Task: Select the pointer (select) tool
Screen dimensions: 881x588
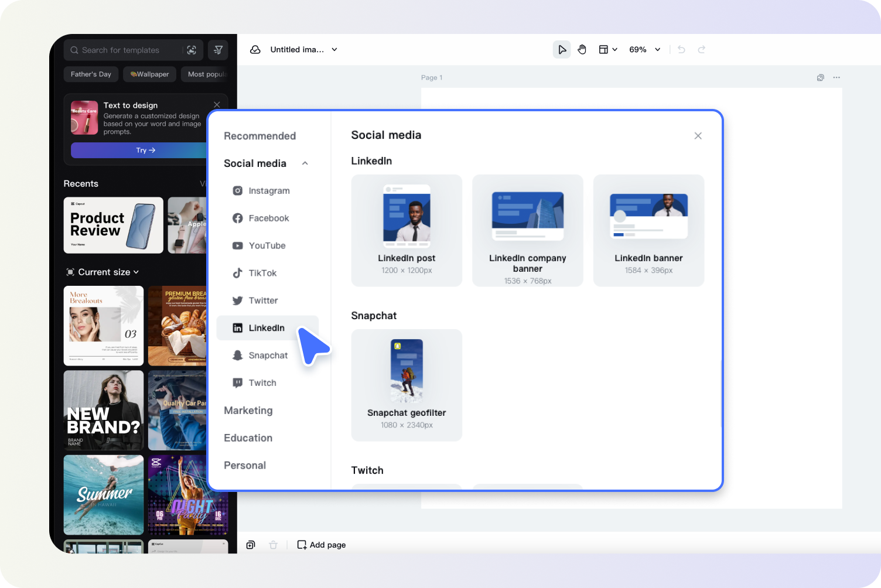Action: (x=562, y=50)
